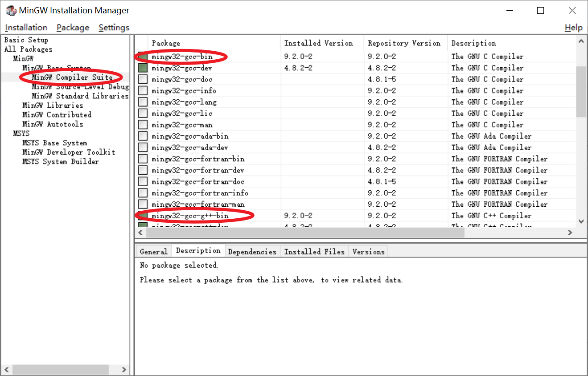Toggle the mingw32-gcc-dev package checkbox

(x=143, y=68)
